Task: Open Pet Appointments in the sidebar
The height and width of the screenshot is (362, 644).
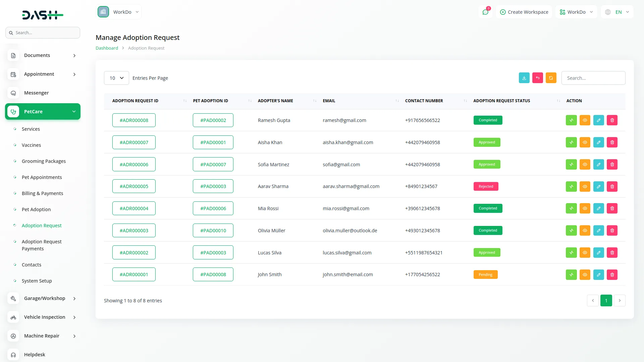Action: 42,177
